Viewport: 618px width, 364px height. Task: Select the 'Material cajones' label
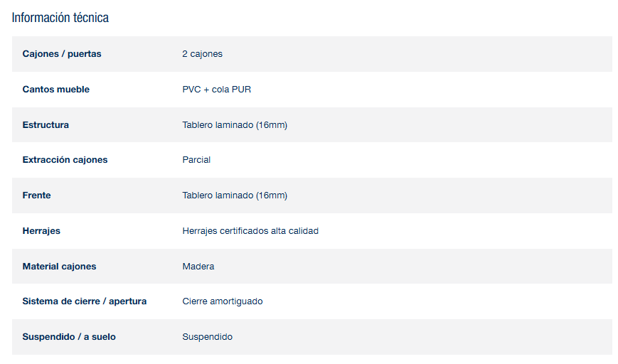pos(59,267)
